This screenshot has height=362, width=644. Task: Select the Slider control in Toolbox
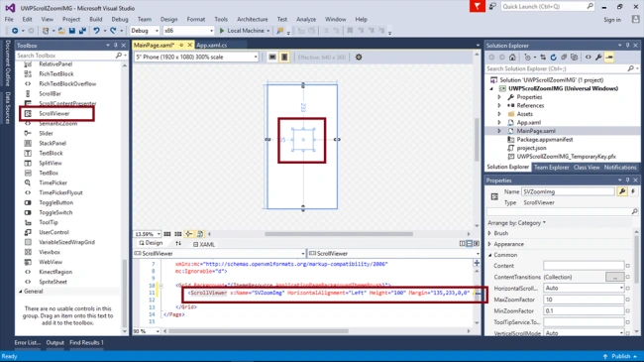(46, 133)
